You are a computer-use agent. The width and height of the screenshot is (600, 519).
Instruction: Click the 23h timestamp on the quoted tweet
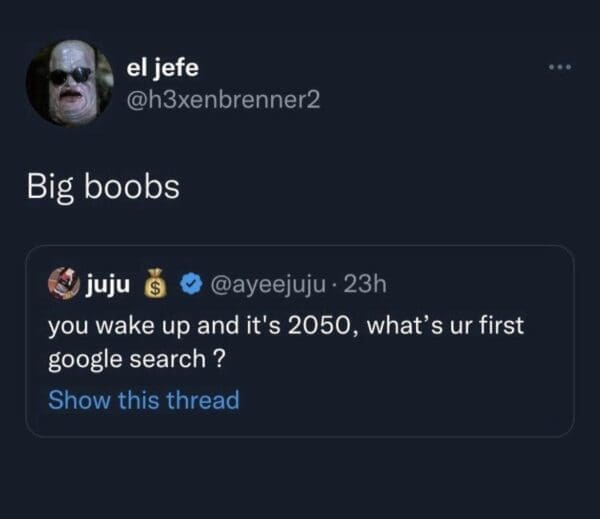point(365,284)
